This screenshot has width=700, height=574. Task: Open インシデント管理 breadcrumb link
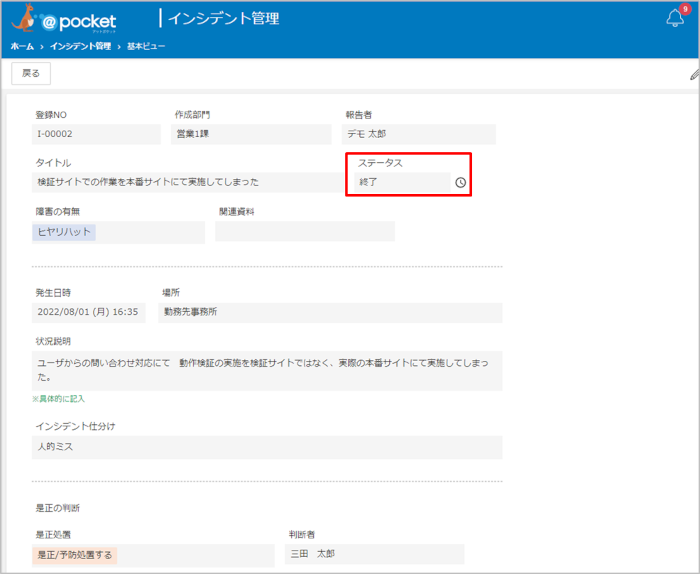coord(80,46)
